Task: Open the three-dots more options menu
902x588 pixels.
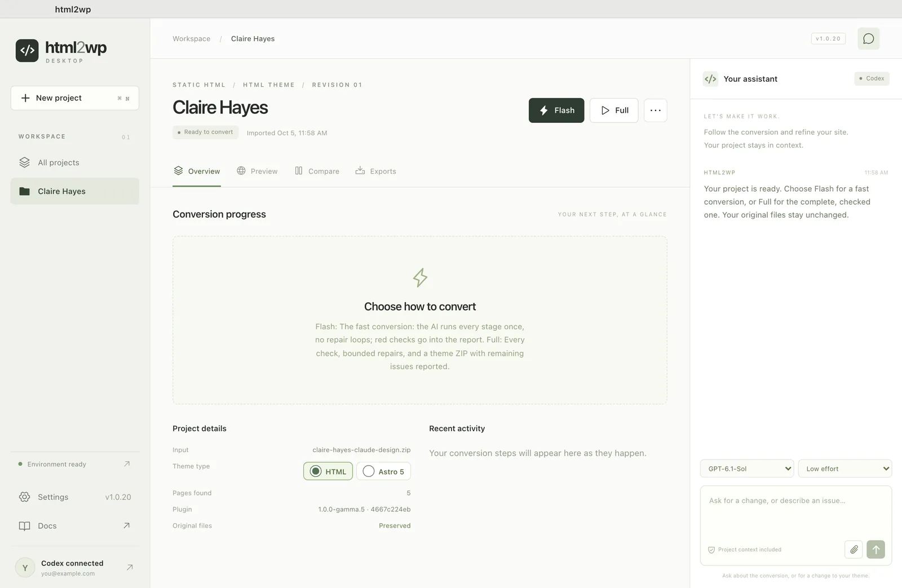Action: coord(655,110)
